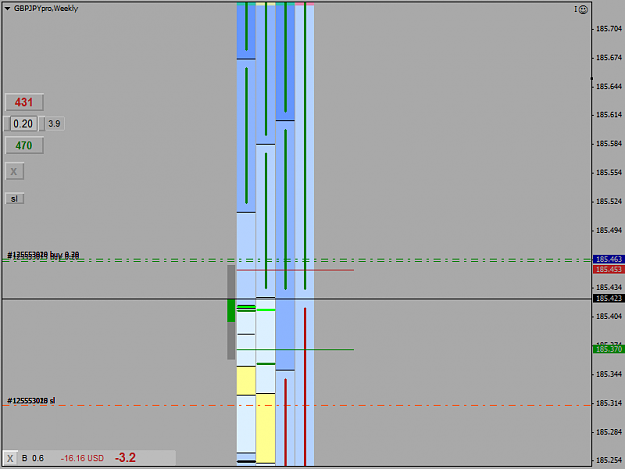Click the 185.524 price scale value

click(609, 202)
